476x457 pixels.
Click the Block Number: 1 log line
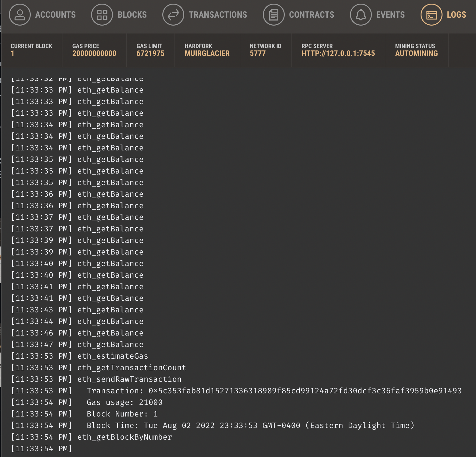(x=84, y=414)
